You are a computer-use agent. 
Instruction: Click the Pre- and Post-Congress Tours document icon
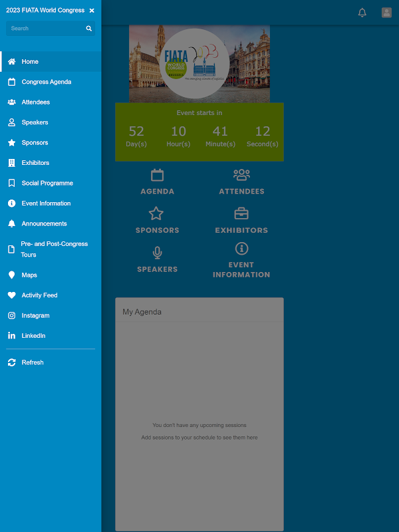[11, 249]
